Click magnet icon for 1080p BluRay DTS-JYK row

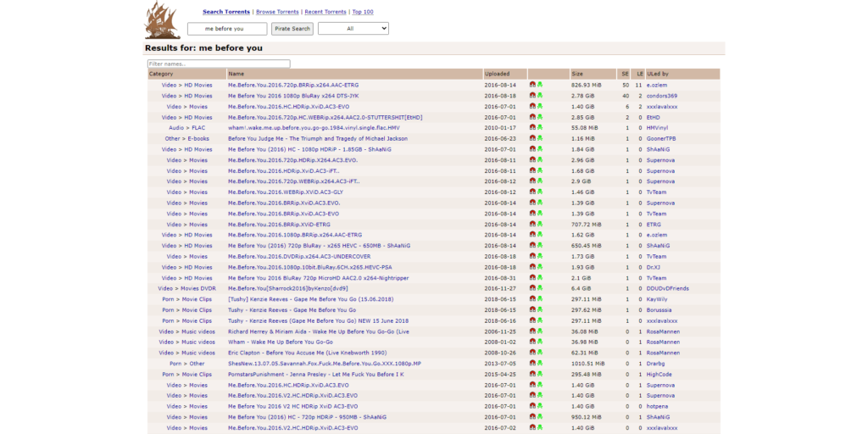[x=532, y=95]
